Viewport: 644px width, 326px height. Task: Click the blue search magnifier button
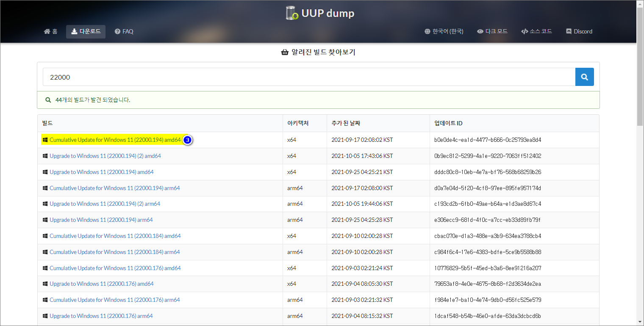585,77
